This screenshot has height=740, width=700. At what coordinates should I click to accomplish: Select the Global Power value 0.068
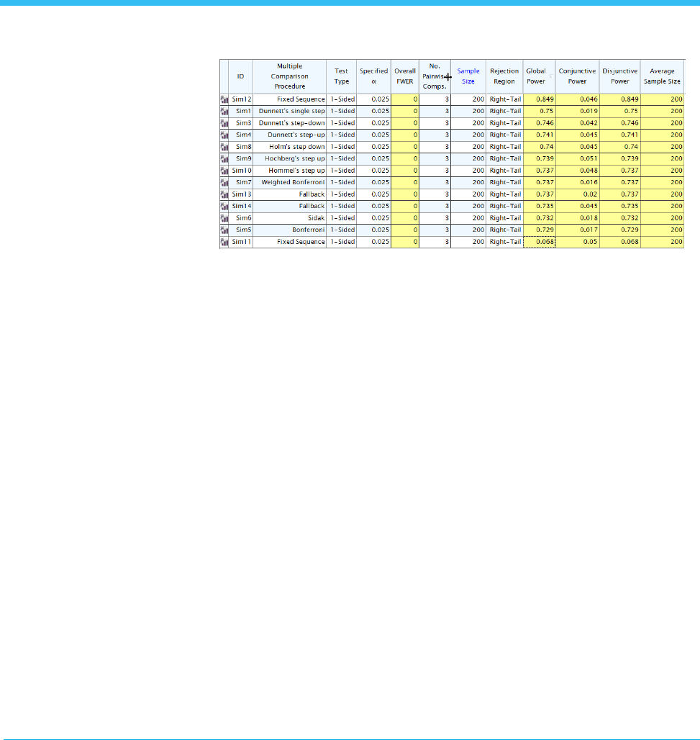(x=539, y=242)
